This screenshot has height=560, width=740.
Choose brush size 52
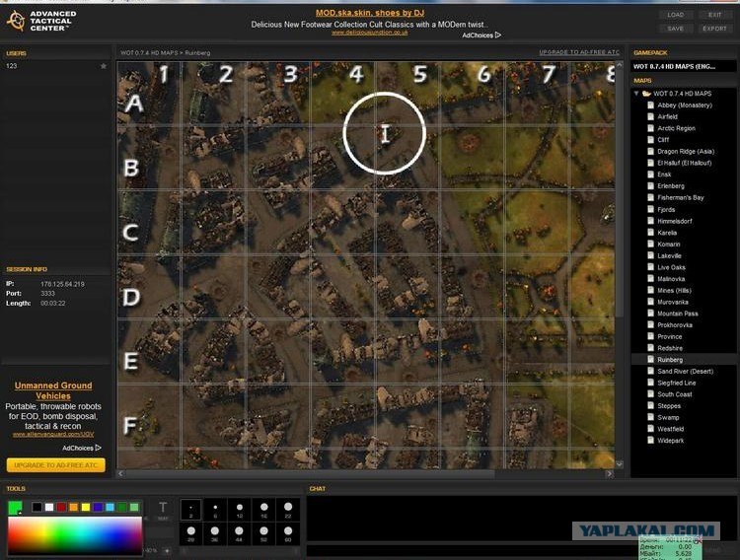263,533
